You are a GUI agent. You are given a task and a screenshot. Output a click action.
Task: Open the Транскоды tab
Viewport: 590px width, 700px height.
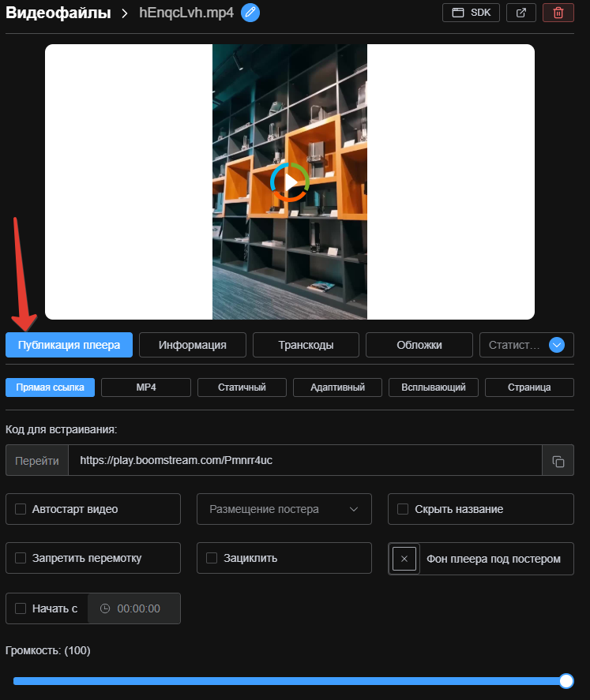point(306,345)
